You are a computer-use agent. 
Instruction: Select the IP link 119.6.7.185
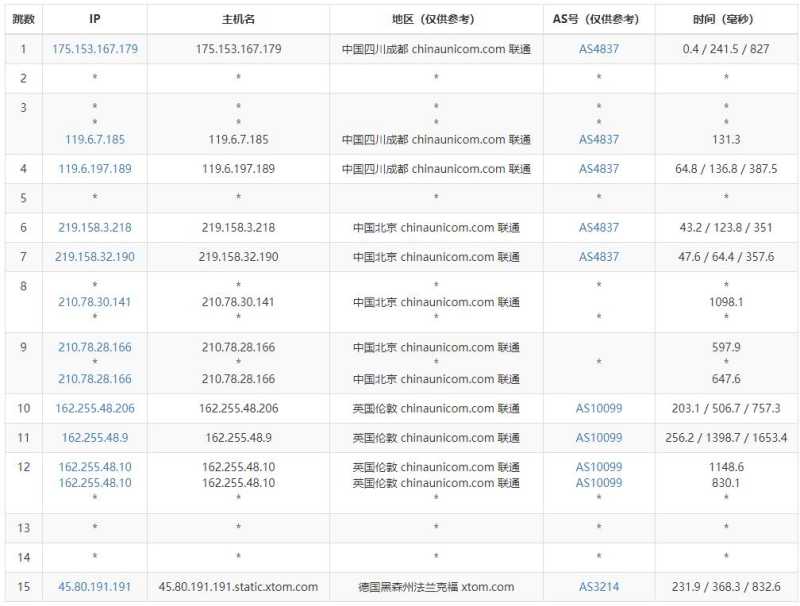pyautogui.click(x=94, y=139)
